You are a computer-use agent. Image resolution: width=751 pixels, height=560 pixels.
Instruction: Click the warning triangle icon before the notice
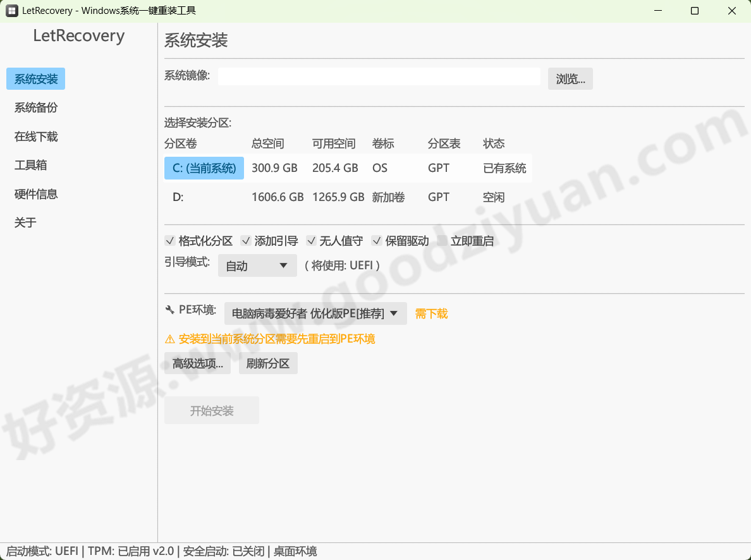point(169,339)
